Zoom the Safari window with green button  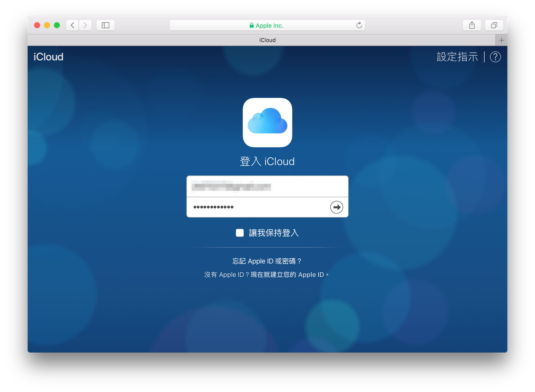[57, 25]
